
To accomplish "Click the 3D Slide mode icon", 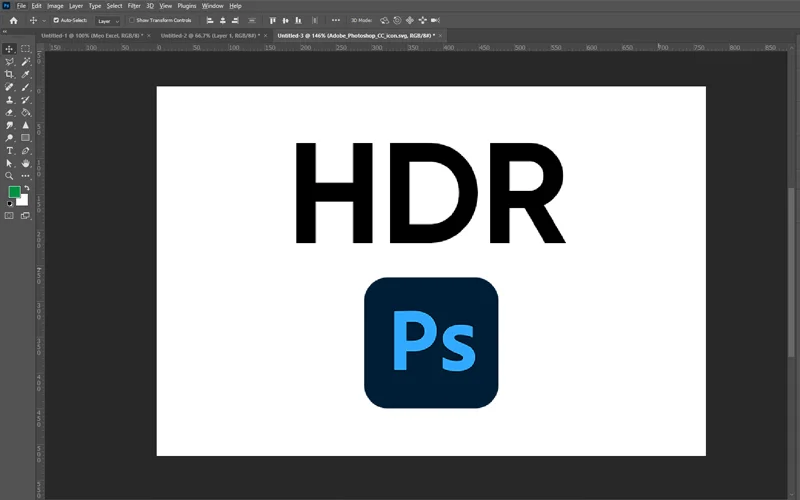I will (422, 20).
